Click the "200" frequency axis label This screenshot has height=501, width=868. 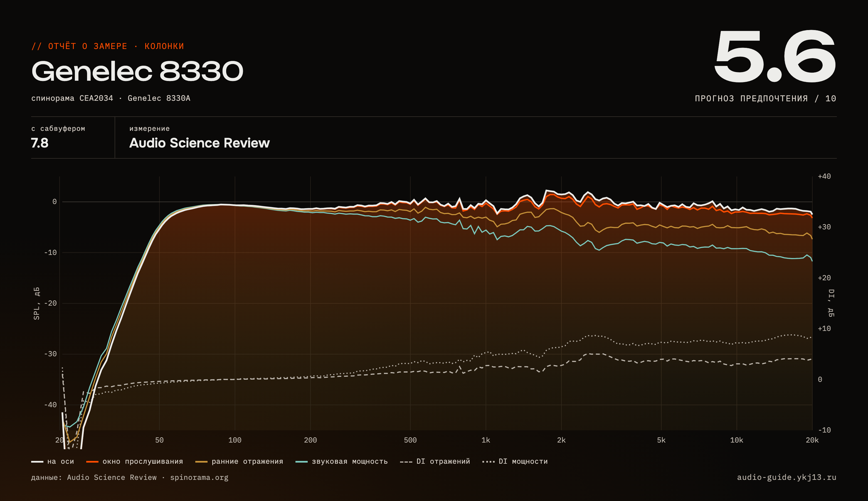point(310,440)
